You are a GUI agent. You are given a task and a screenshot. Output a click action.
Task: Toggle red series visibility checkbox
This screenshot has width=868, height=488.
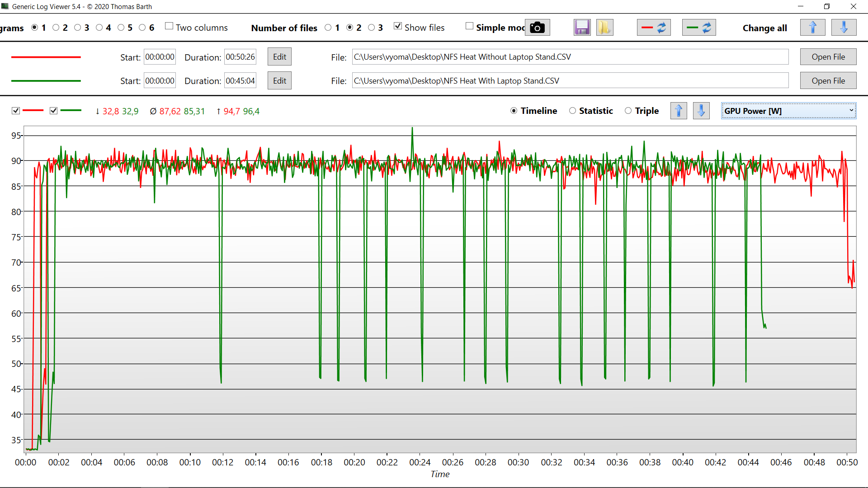click(16, 111)
